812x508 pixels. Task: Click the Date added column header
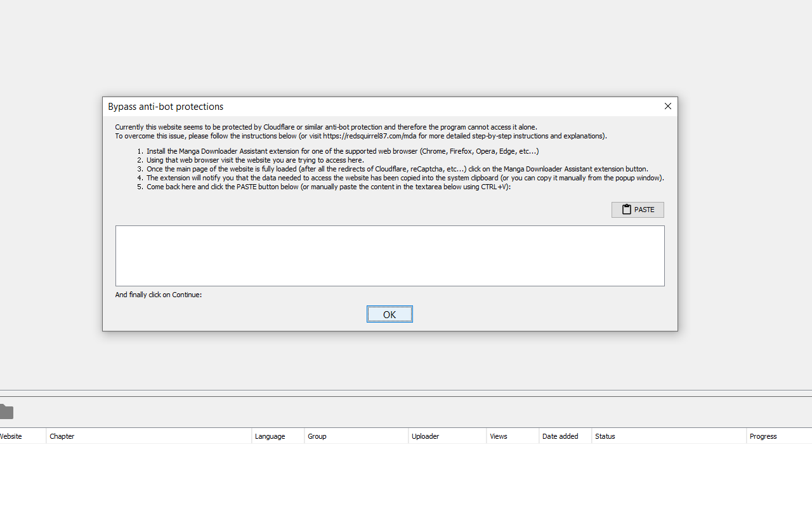(x=560, y=436)
